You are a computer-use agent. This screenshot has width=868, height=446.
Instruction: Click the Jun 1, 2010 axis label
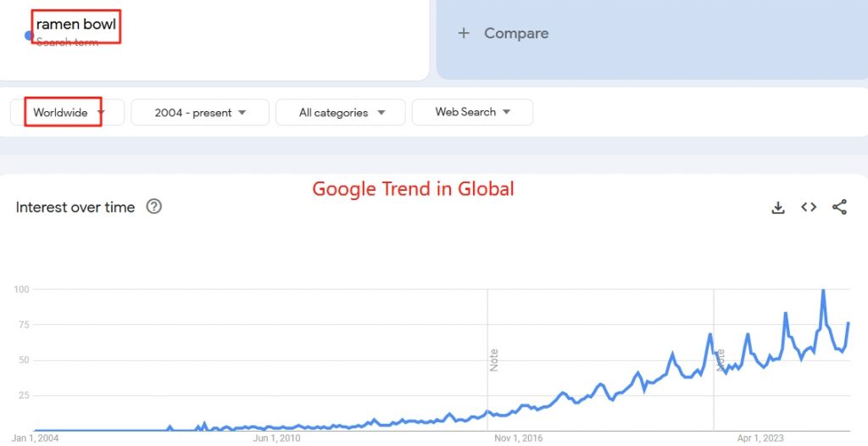[276, 438]
